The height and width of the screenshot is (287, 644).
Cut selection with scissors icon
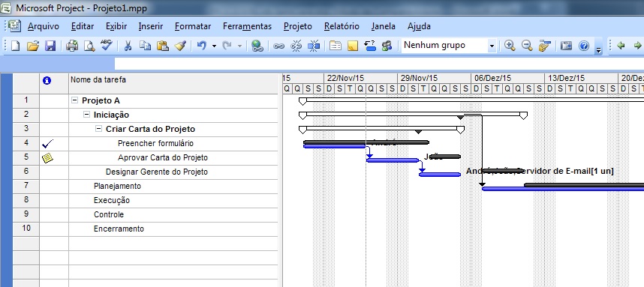(x=128, y=46)
